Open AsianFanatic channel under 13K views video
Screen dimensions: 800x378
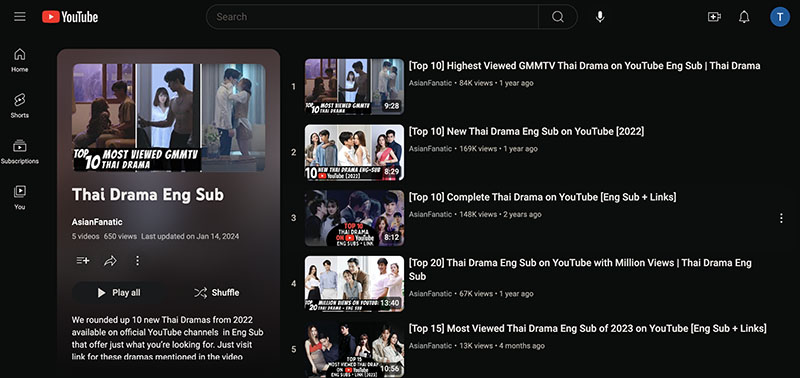[430, 346]
